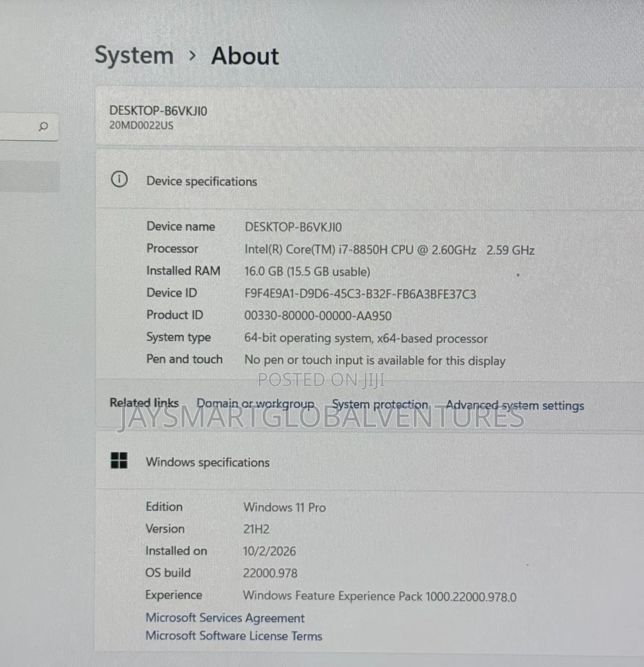Select Device ID value F9F4E9A1-D9D6-45C3-B32F-FB6A3BFE37C3
This screenshot has height=667, width=644.
360,294
